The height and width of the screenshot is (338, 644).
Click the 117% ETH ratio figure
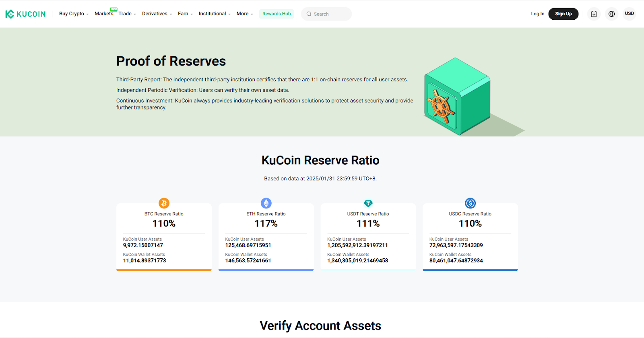click(266, 224)
